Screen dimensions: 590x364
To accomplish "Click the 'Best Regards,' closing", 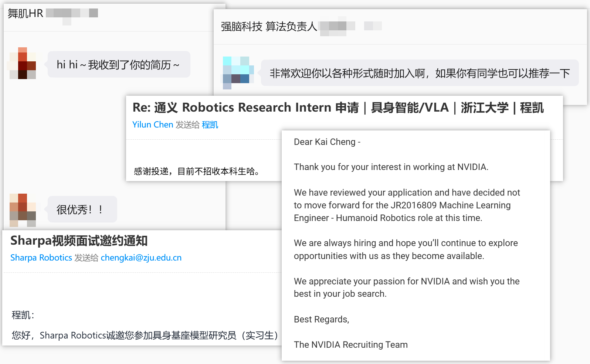I will (322, 319).
